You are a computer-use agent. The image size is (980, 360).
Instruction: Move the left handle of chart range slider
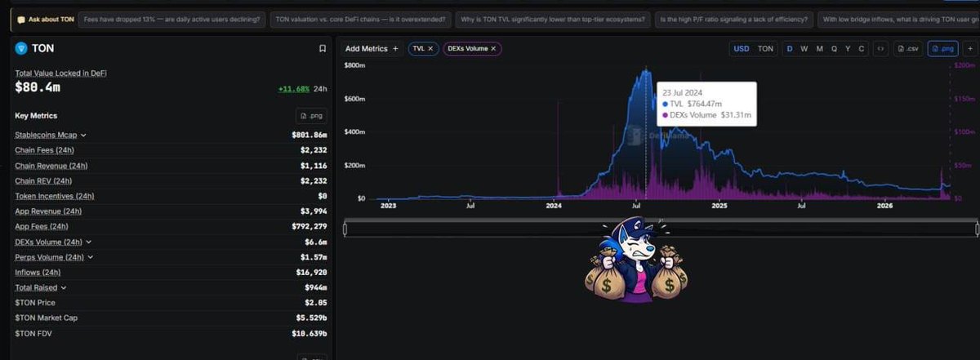(x=345, y=229)
